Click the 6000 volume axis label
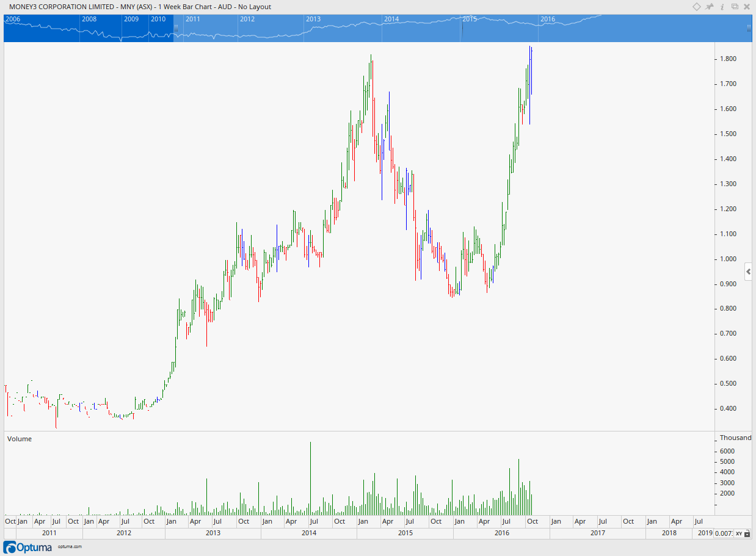Viewport: 756px width, 556px height. (727, 451)
